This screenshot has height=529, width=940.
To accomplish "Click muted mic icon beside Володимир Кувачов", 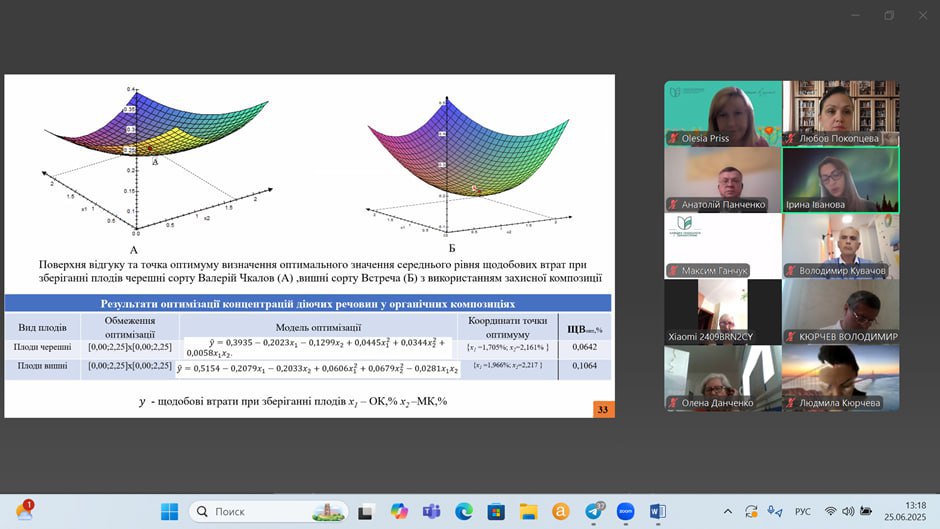I will coord(791,270).
